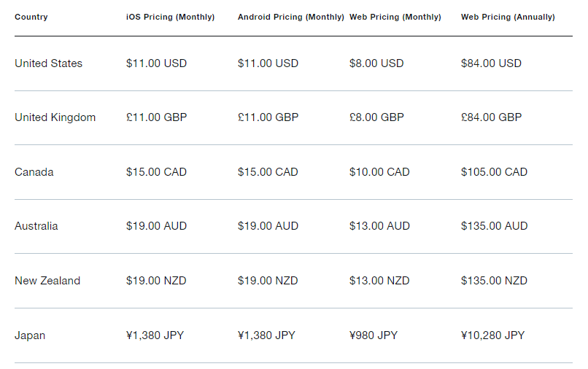Click the Web Pricing (Monthly) header
Image resolution: width=588 pixels, height=369 pixels.
click(x=395, y=17)
